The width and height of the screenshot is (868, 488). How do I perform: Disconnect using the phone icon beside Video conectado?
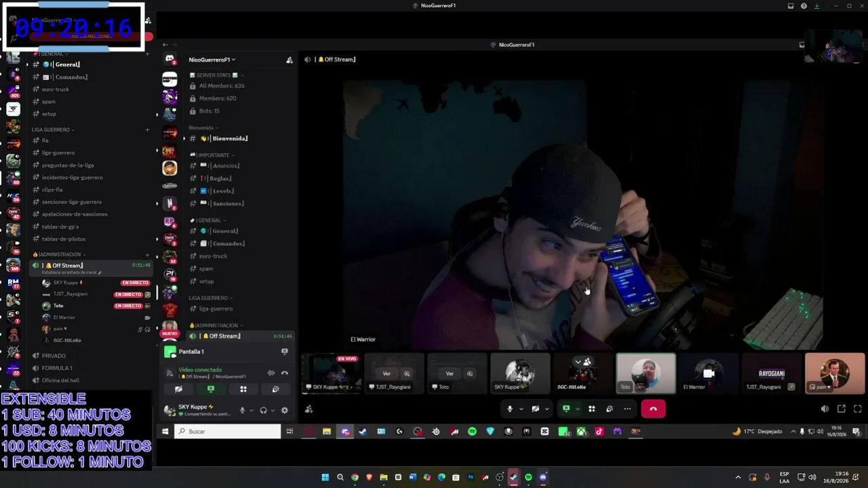point(285,373)
